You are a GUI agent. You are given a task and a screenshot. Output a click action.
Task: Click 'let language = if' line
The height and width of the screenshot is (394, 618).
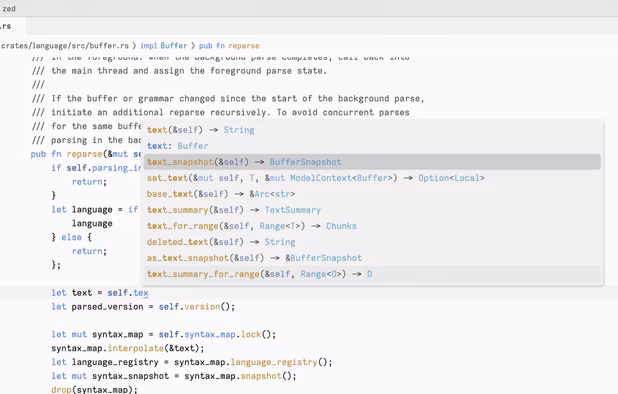tap(95, 210)
